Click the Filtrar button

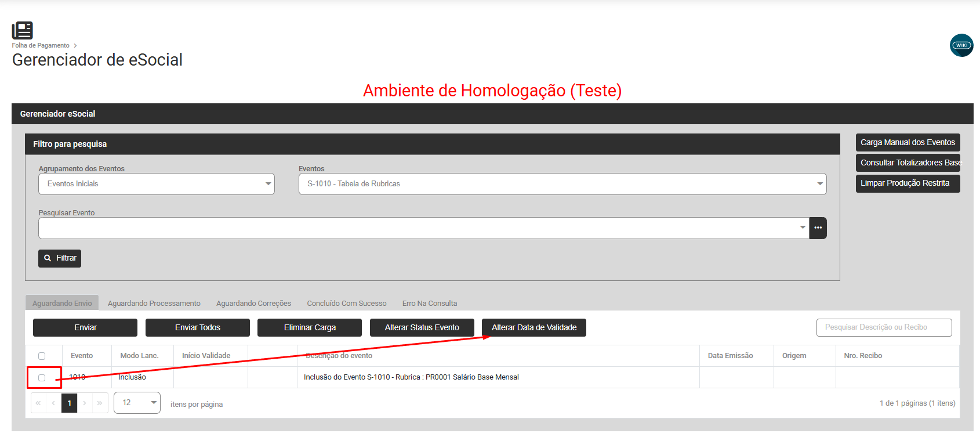(x=60, y=258)
